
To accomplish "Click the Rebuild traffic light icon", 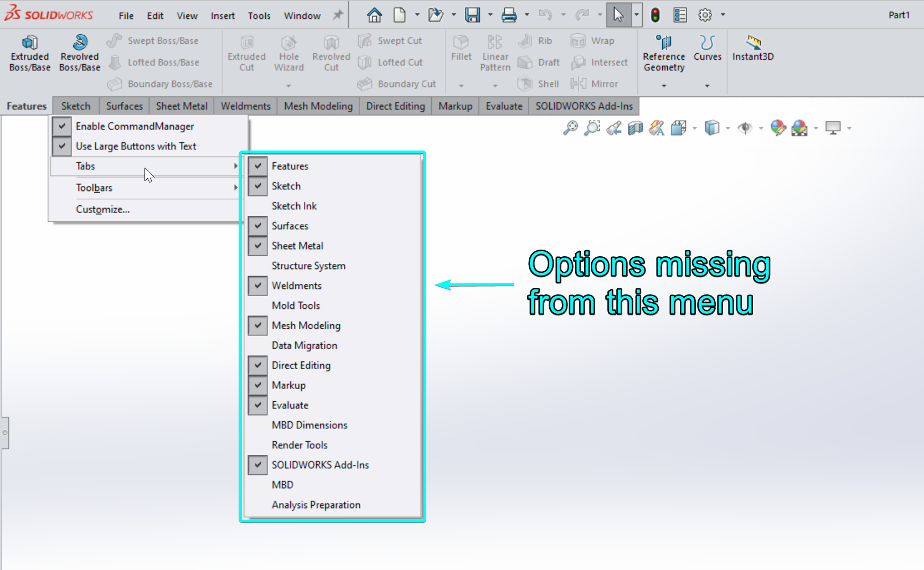I will pyautogui.click(x=655, y=15).
